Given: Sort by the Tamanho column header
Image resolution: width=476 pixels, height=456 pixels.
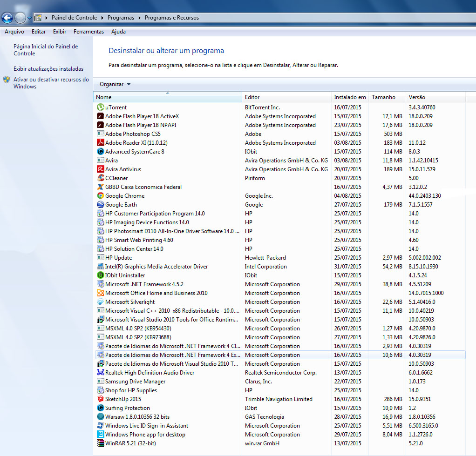Looking at the screenshot, I should coord(388,97).
